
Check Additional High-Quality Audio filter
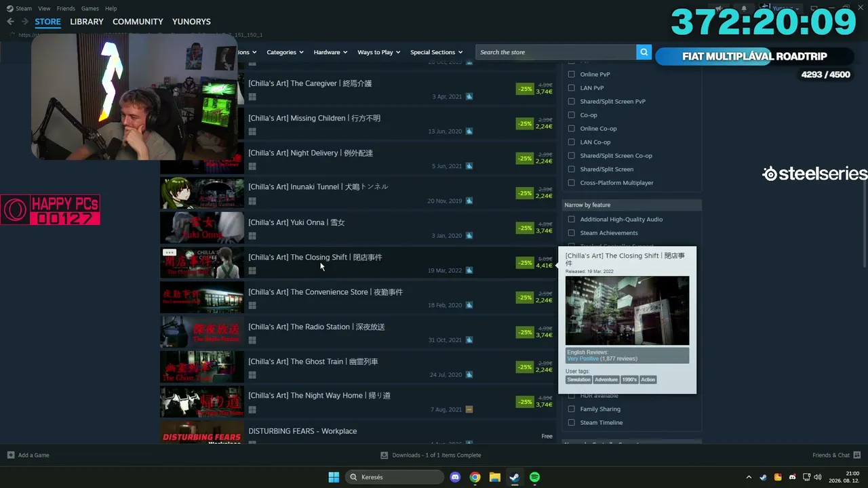click(x=571, y=220)
